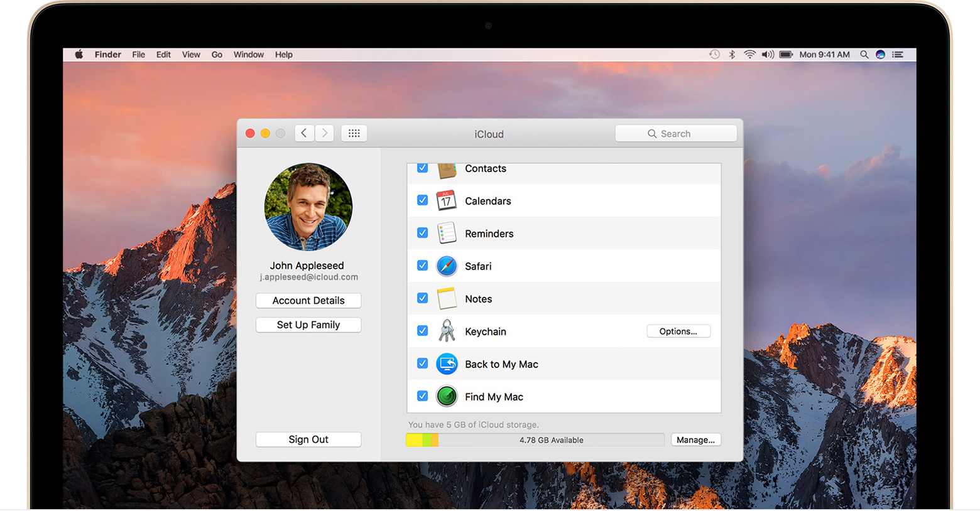980x511 pixels.
Task: Click Manage storage button
Action: coord(695,440)
